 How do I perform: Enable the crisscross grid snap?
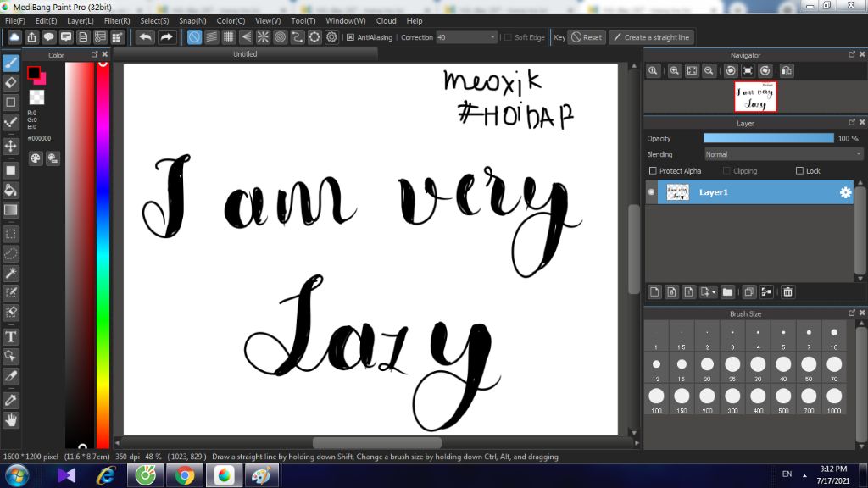click(x=229, y=37)
